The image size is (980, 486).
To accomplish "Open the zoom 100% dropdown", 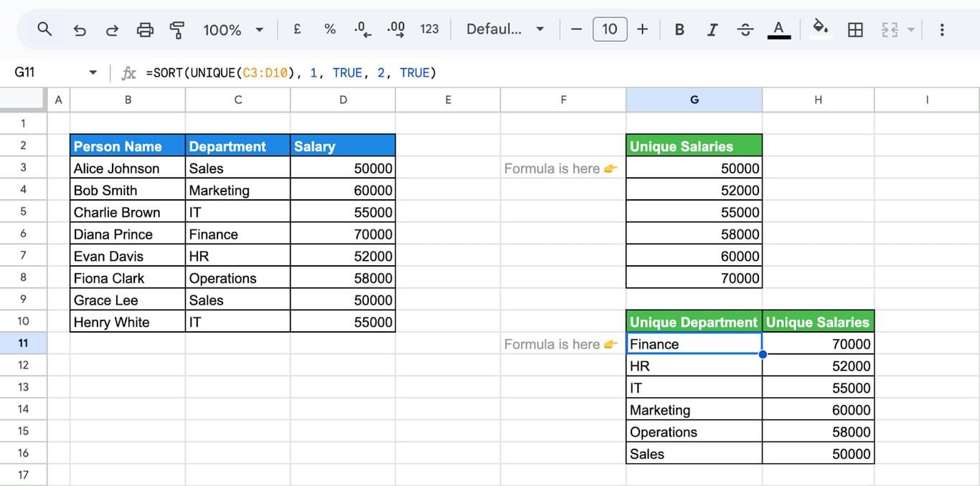I will point(233,30).
